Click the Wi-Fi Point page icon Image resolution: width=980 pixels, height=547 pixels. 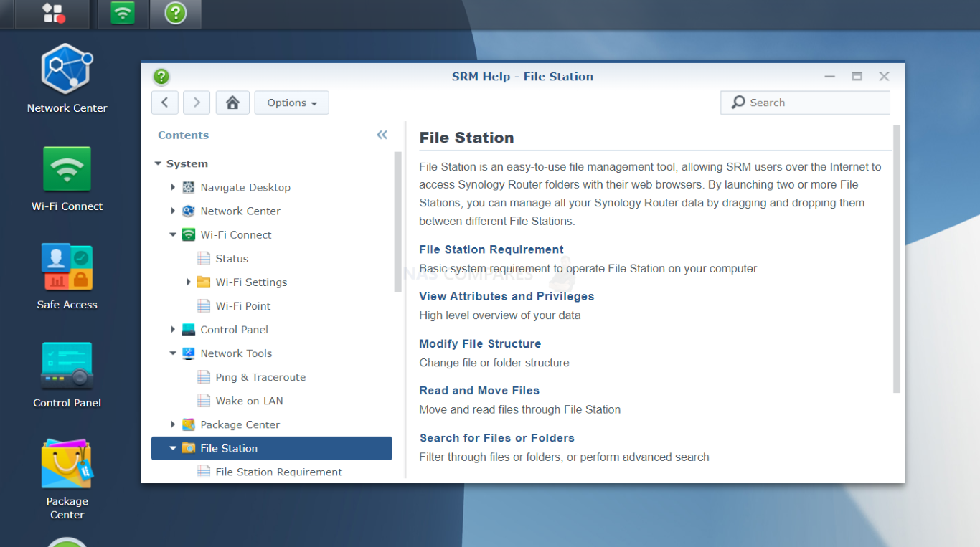tap(204, 305)
